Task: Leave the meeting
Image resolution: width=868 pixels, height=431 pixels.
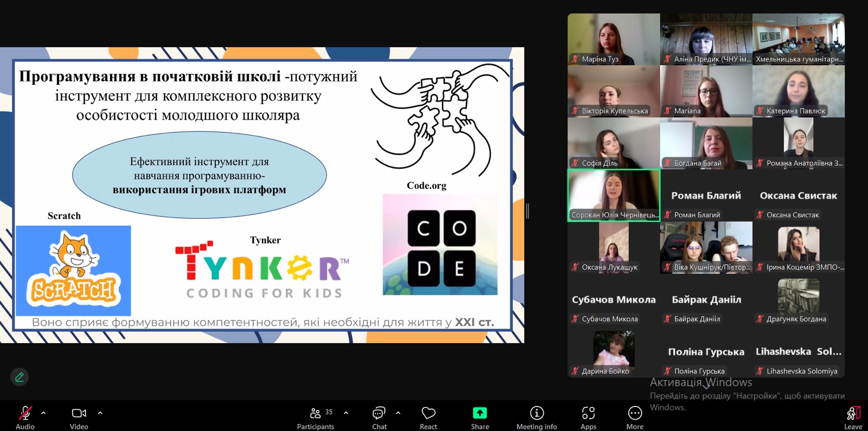Action: coord(853,417)
